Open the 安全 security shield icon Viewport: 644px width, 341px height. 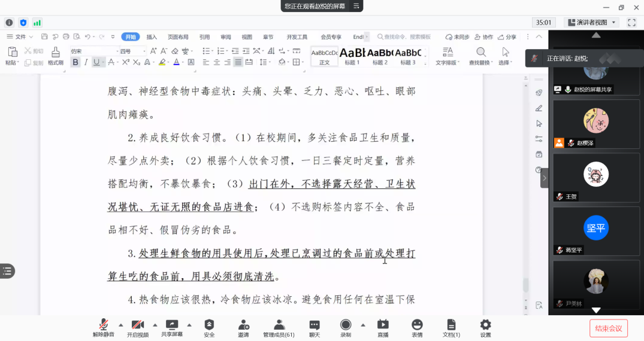(209, 328)
